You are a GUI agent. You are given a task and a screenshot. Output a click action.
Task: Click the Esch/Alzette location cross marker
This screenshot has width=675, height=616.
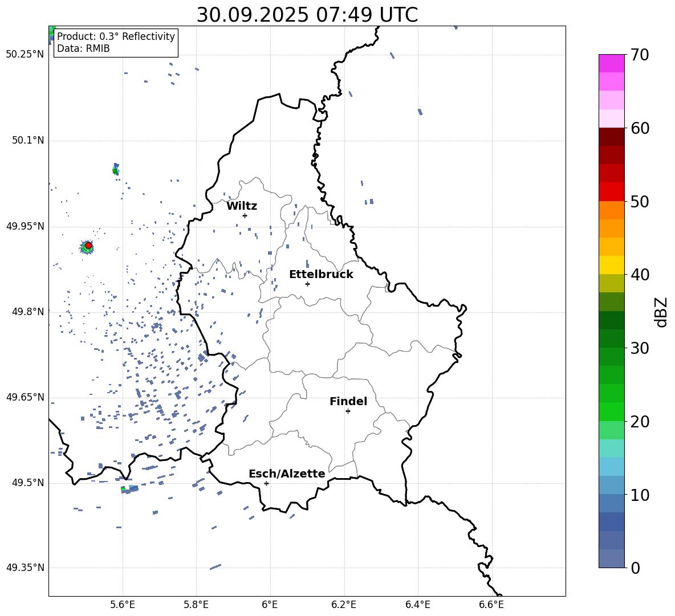coord(266,483)
